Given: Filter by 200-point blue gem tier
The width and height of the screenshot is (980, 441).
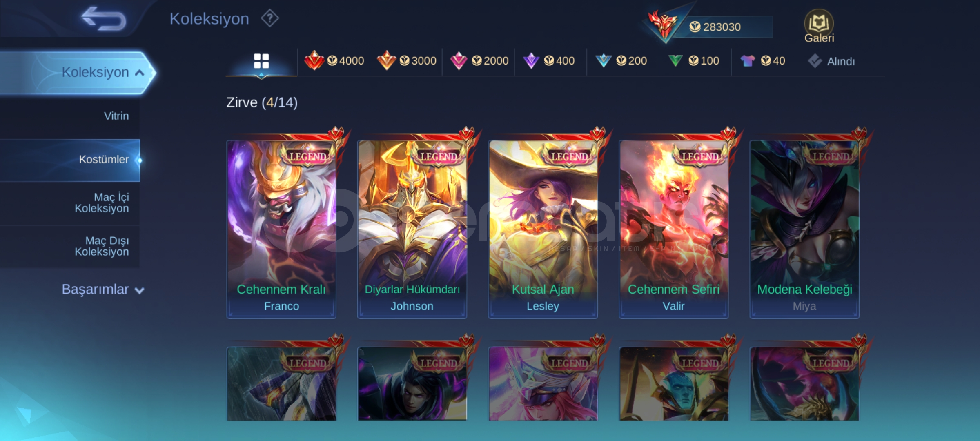Looking at the screenshot, I should [x=621, y=61].
